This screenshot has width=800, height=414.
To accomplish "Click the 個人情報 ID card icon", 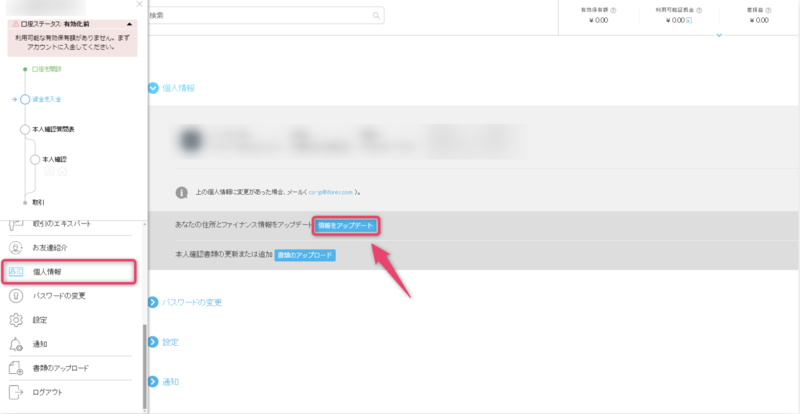I will (16, 272).
